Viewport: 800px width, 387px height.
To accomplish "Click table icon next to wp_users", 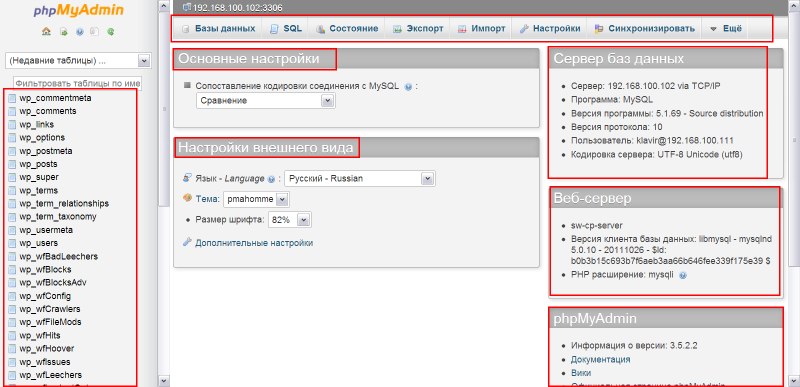I will 12,243.
